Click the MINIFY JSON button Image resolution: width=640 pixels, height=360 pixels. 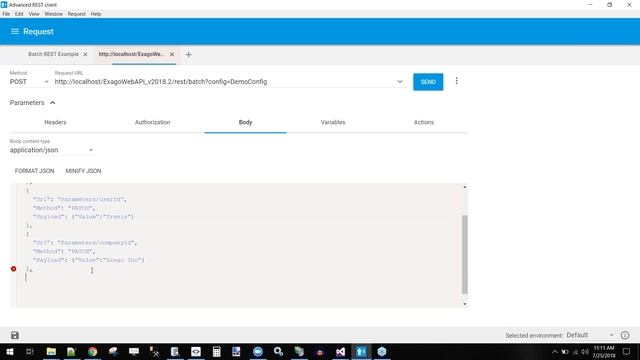coord(83,171)
